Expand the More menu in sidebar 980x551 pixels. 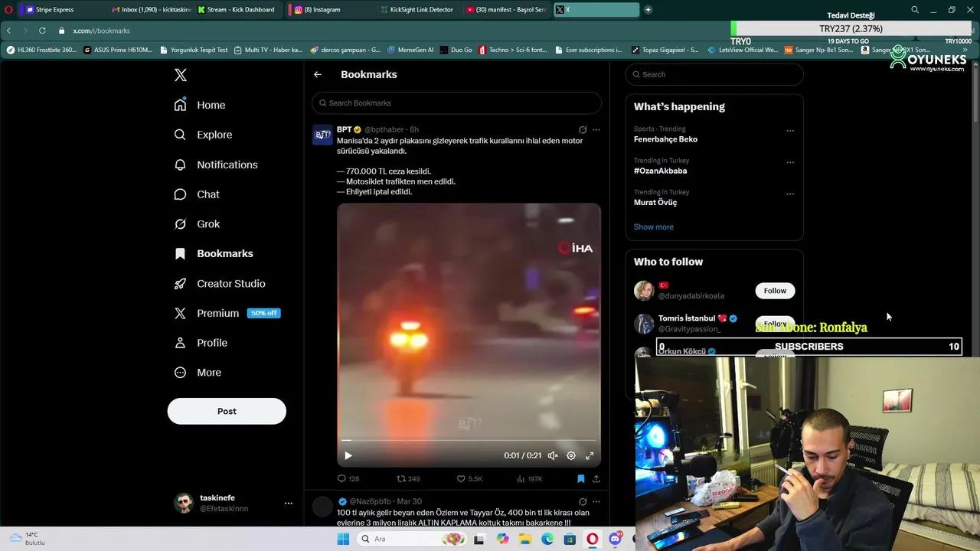click(x=198, y=373)
